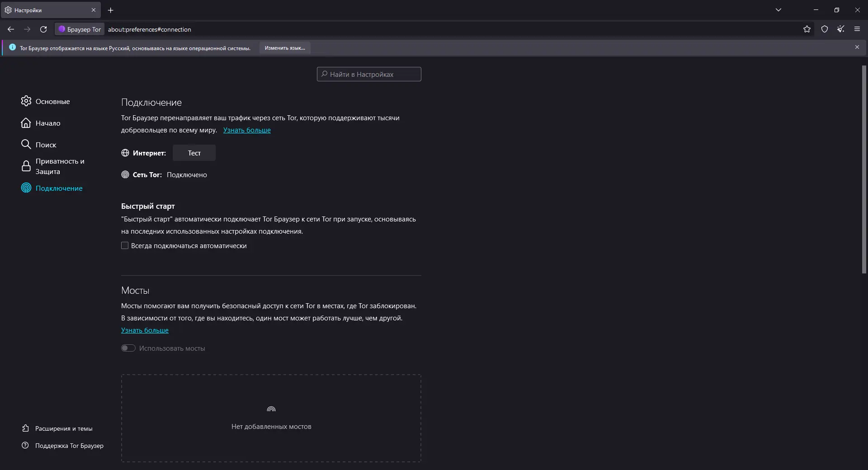This screenshot has height=470, width=868.
Task: Open Узнать больше link under Мосты
Action: click(x=145, y=330)
